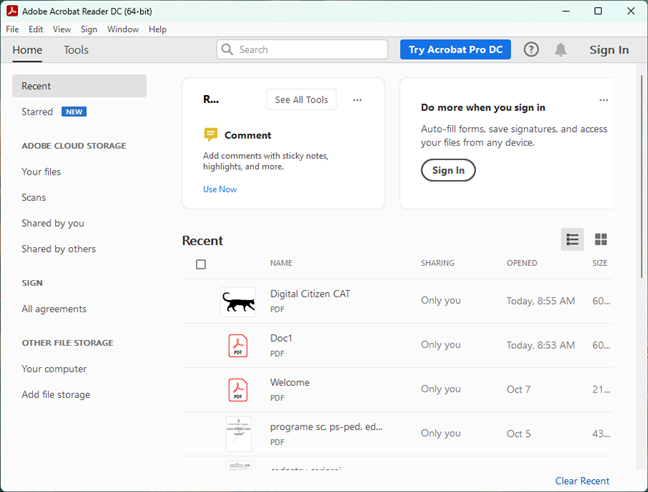Screen dimensions: 648x492
Task: Open Scans in the sidebar
Action: click(x=34, y=197)
